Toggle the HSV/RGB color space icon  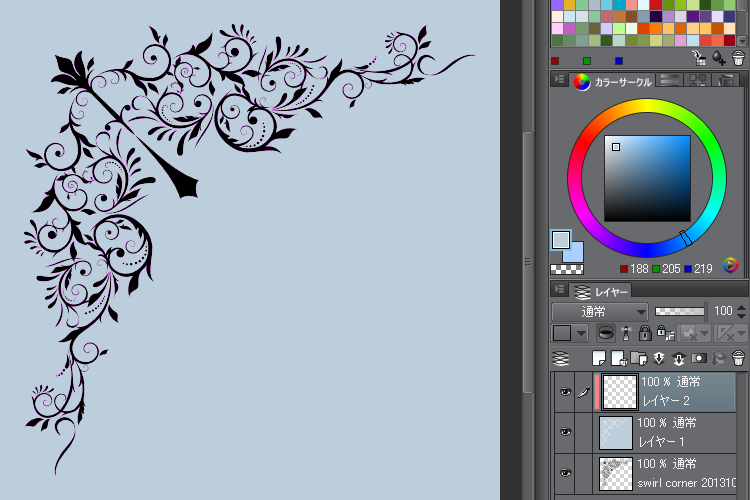730,265
